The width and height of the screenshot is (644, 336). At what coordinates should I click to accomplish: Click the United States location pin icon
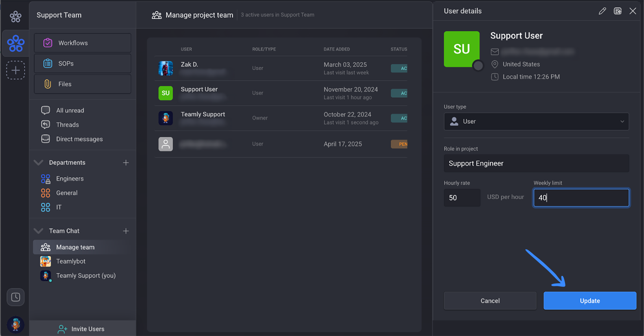(x=495, y=64)
